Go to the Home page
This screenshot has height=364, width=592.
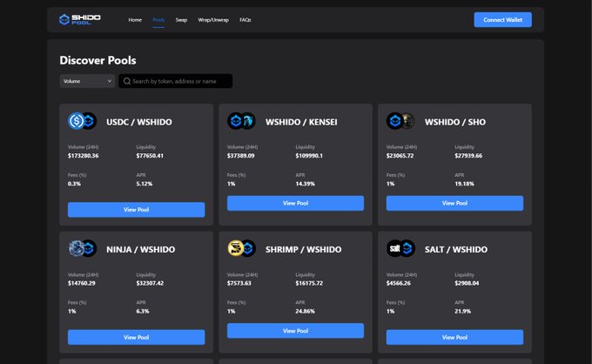135,20
